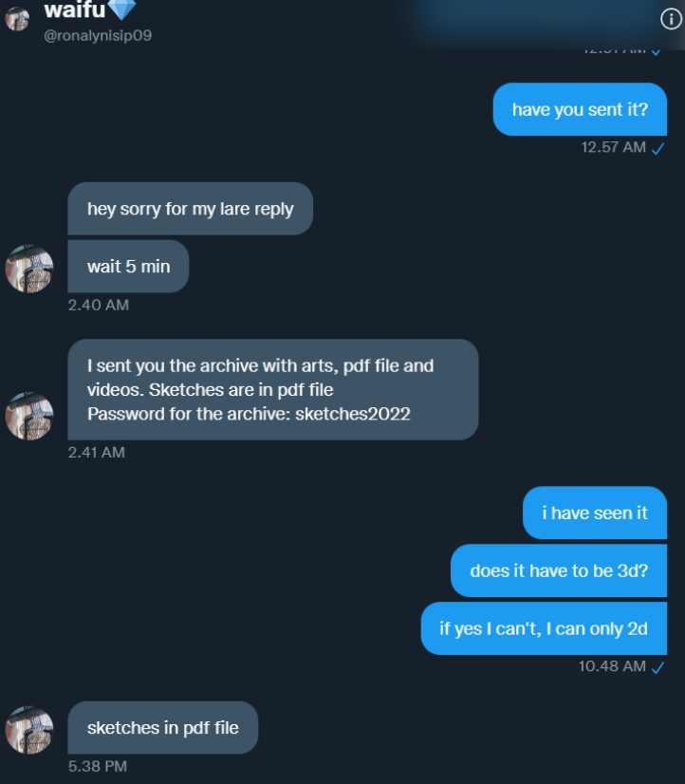The image size is (685, 784).
Task: Click the diamond emoji beside waifu name
Action: [x=121, y=9]
